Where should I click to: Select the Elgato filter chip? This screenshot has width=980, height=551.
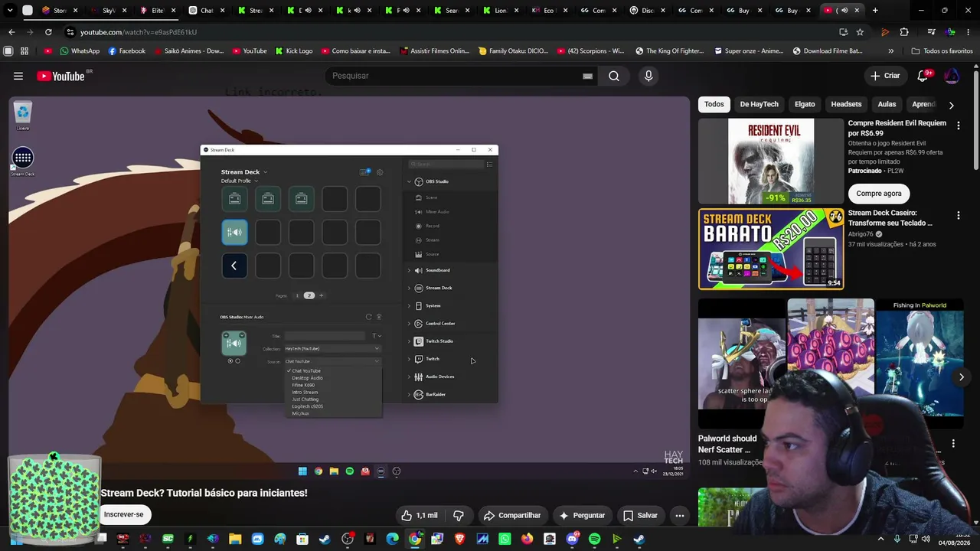pyautogui.click(x=805, y=104)
